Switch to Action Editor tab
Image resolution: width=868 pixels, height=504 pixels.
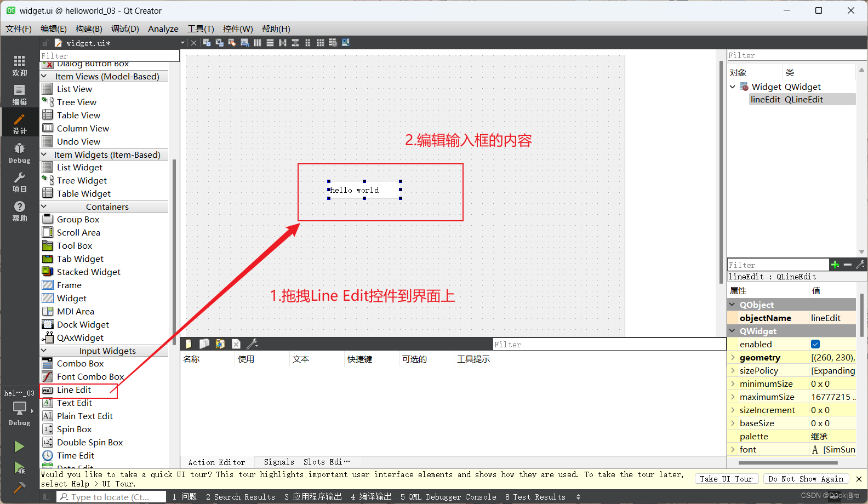216,462
